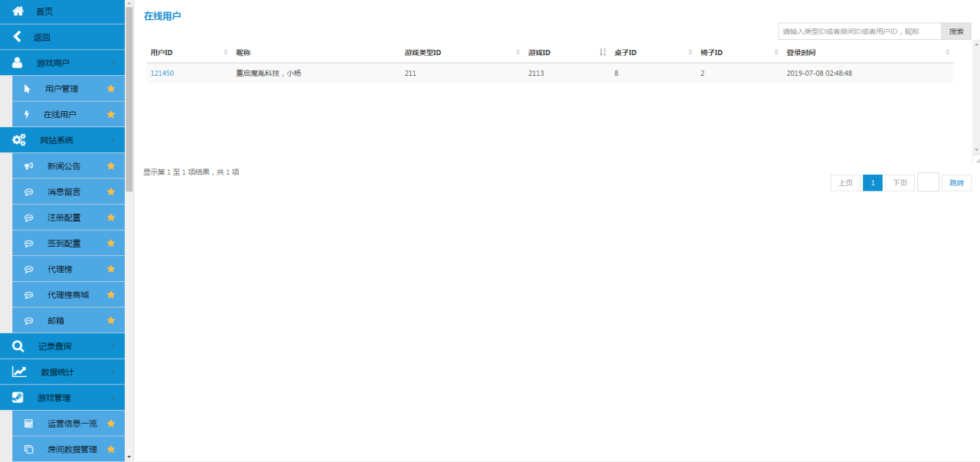Click the page jump input beside 跳转
980x462 pixels.
[928, 182]
